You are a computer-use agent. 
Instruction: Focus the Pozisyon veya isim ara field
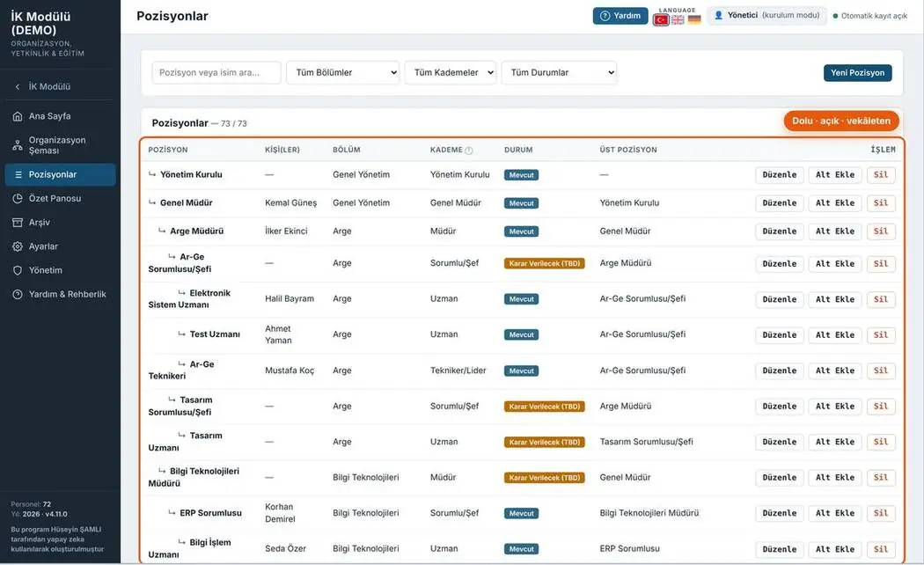point(216,72)
